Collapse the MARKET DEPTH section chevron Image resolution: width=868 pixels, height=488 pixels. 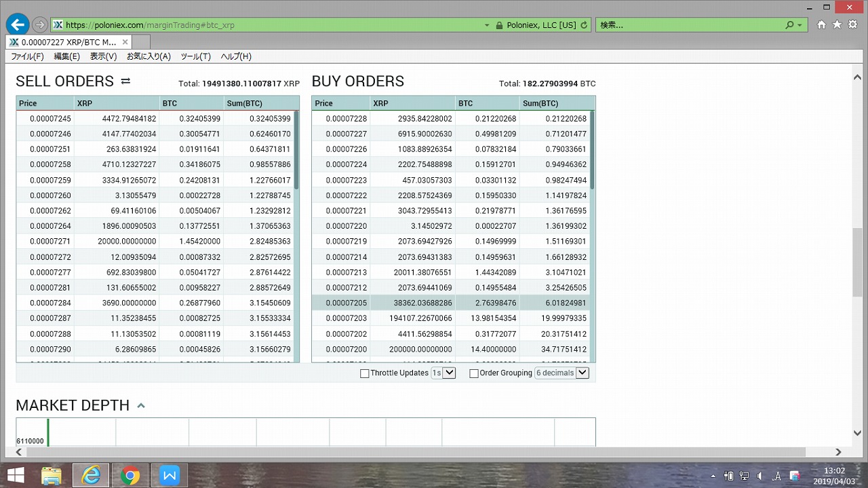[141, 406]
